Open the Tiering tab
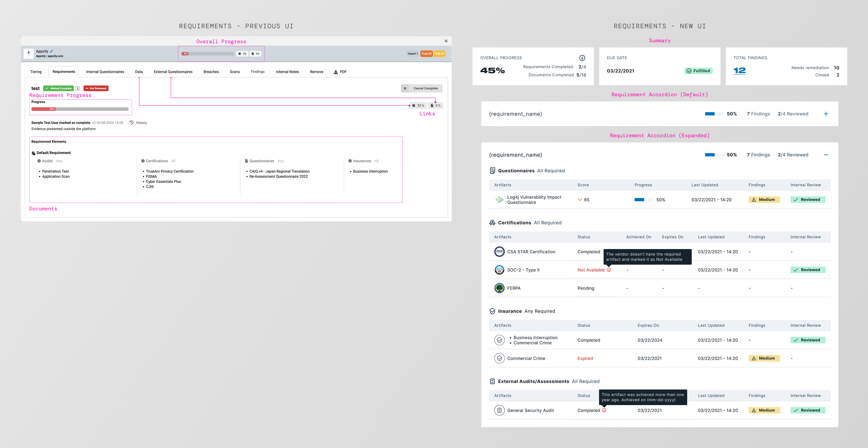 tap(36, 72)
